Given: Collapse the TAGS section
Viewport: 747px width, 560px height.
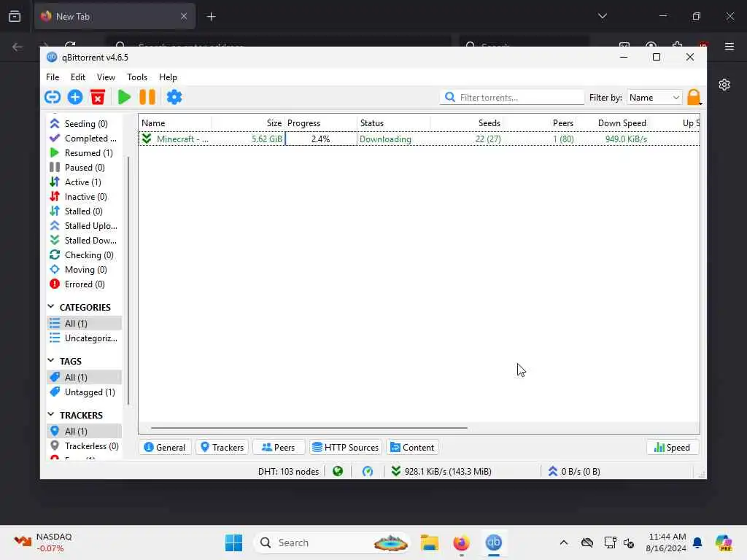Looking at the screenshot, I should (x=51, y=360).
